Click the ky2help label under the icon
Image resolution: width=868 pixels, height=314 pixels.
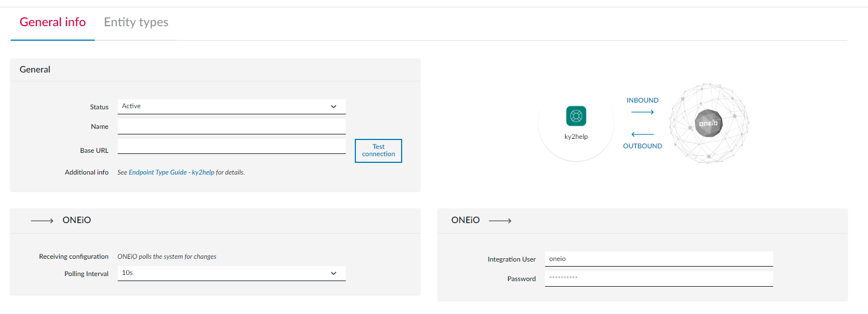click(x=576, y=137)
